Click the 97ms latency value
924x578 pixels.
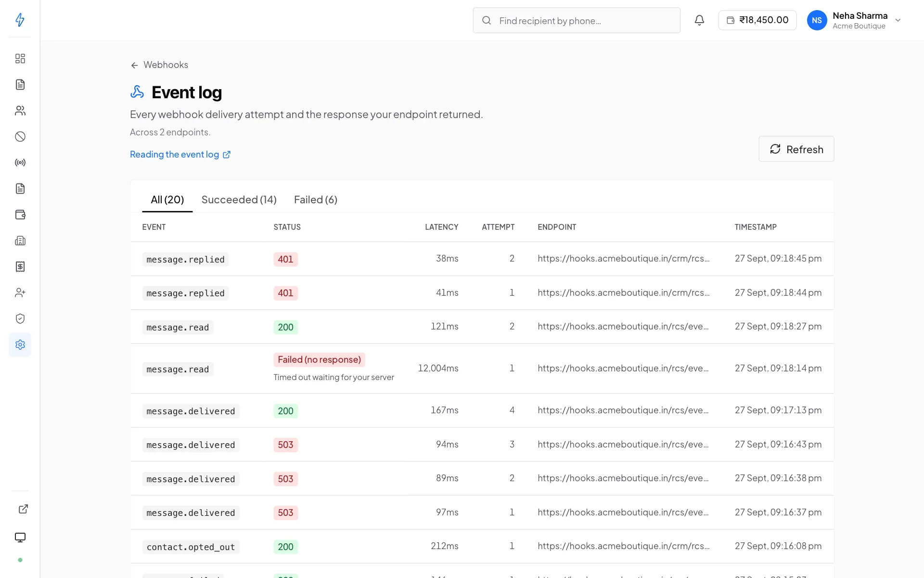coord(447,512)
